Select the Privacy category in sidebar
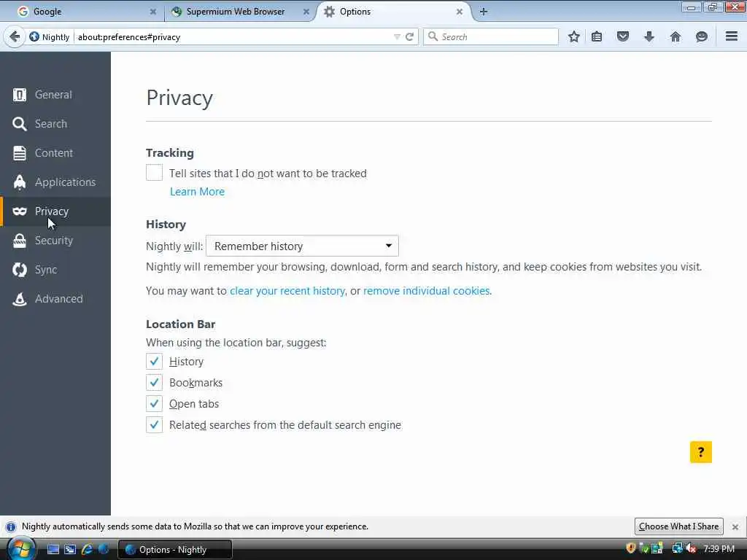The width and height of the screenshot is (747, 560). point(55,211)
